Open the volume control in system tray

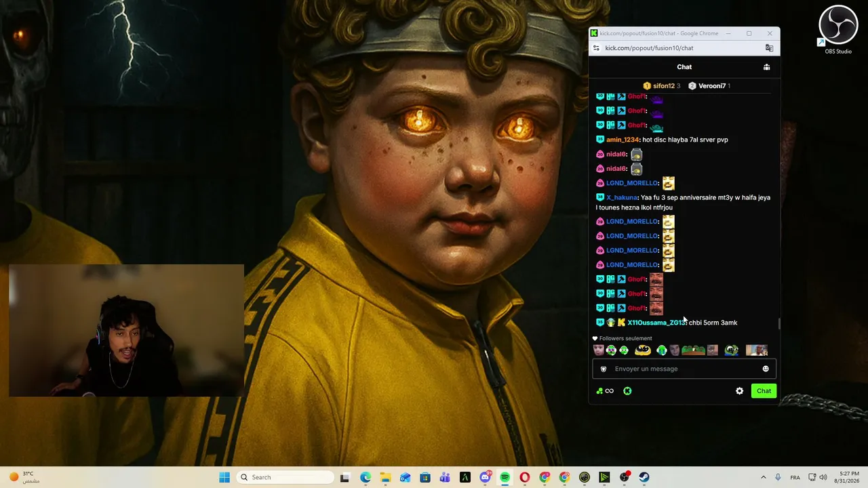(823, 477)
